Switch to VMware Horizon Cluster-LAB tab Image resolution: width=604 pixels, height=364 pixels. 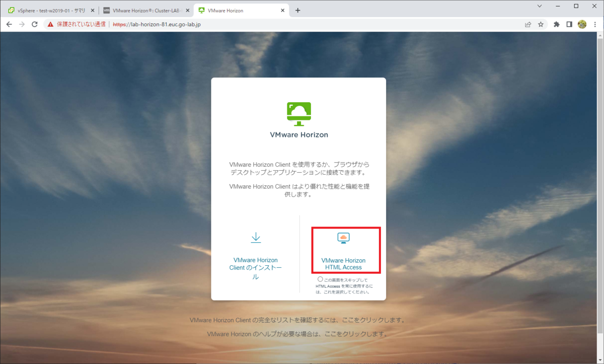coord(145,10)
